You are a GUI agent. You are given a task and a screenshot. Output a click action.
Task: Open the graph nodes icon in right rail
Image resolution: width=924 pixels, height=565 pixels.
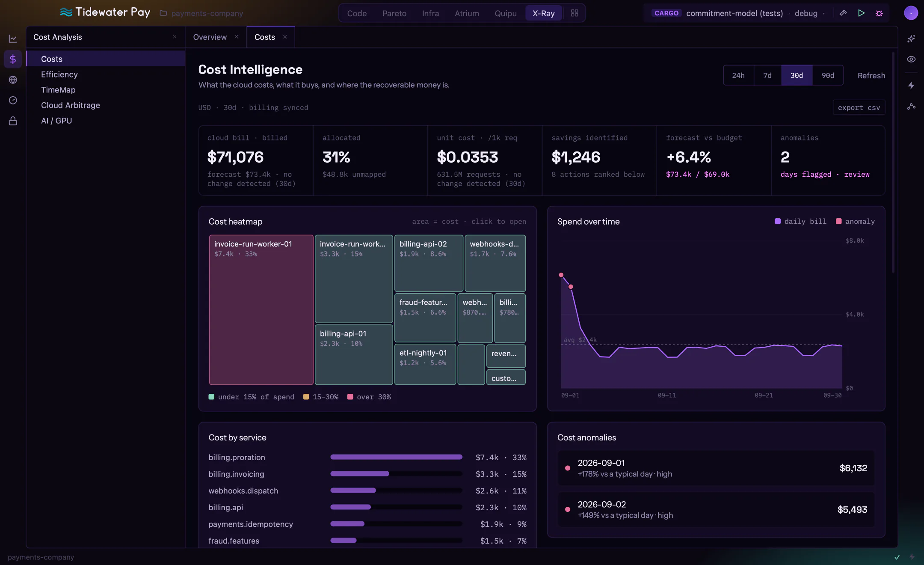[911, 106]
